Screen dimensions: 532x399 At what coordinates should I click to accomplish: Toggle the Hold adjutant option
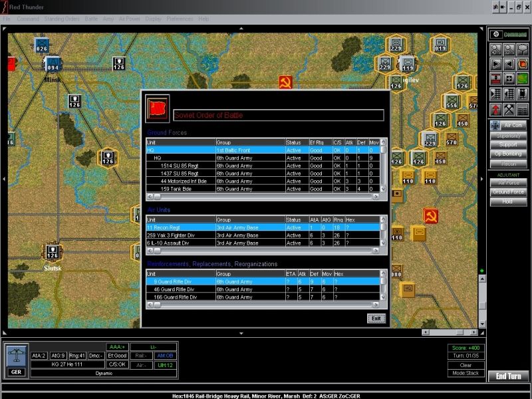(509, 201)
